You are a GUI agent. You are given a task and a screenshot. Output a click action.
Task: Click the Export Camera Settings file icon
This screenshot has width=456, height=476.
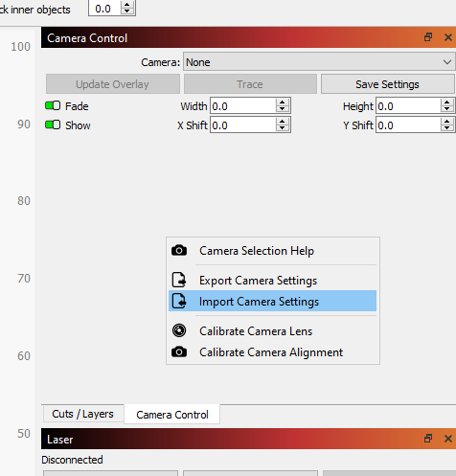click(x=179, y=280)
